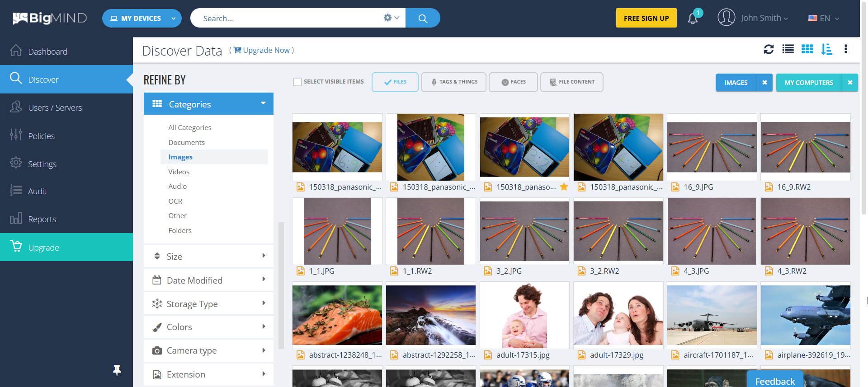This screenshot has width=868, height=387.
Task: Click the FREE SIGN UP button
Action: tap(646, 18)
